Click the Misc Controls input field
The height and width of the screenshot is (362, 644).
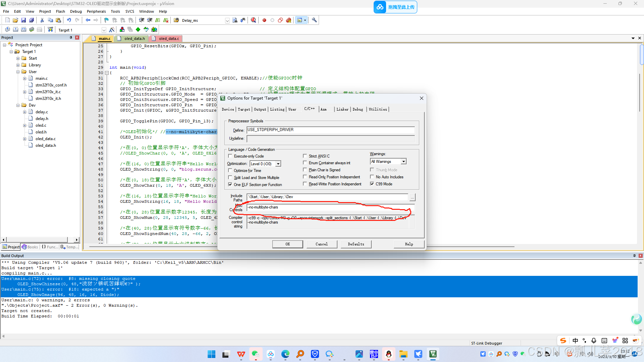(x=330, y=207)
